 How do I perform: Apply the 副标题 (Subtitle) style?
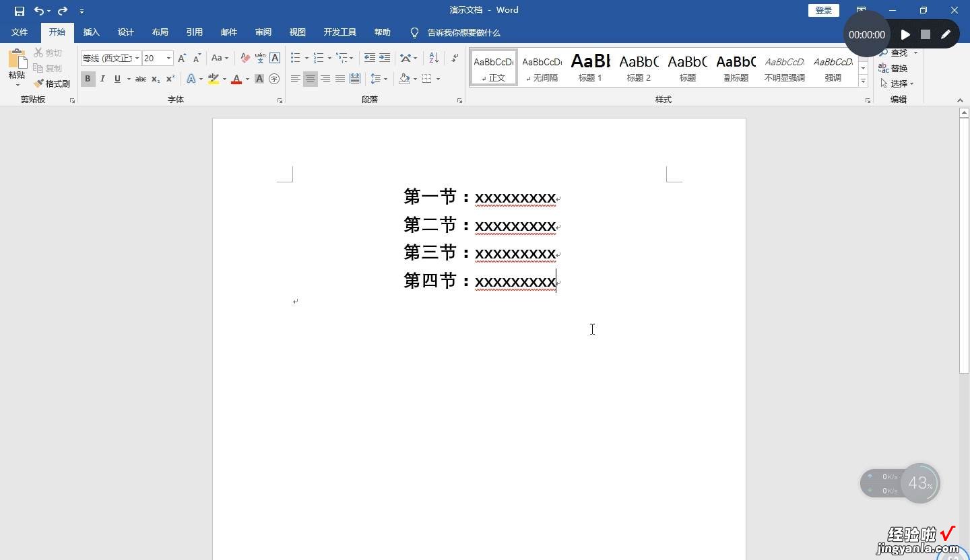click(736, 67)
